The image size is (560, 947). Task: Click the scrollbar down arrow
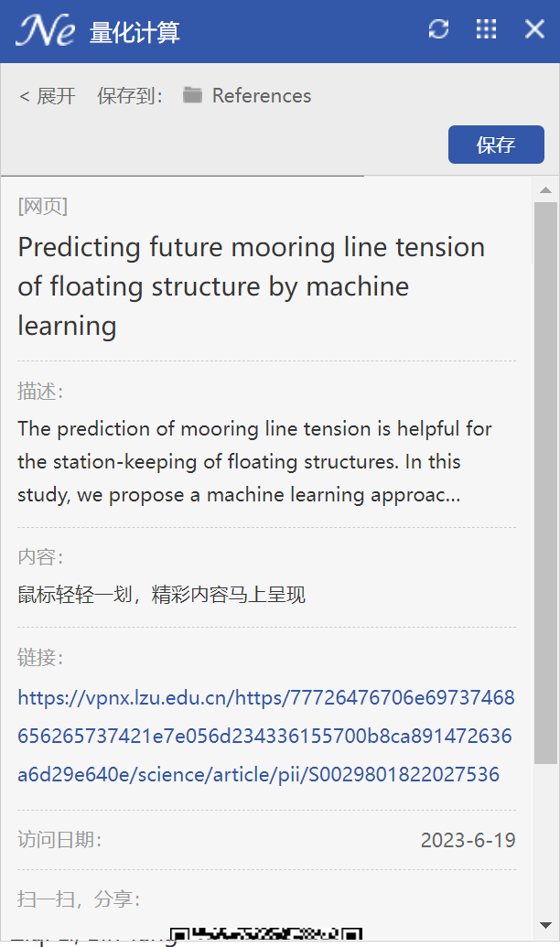[546, 925]
